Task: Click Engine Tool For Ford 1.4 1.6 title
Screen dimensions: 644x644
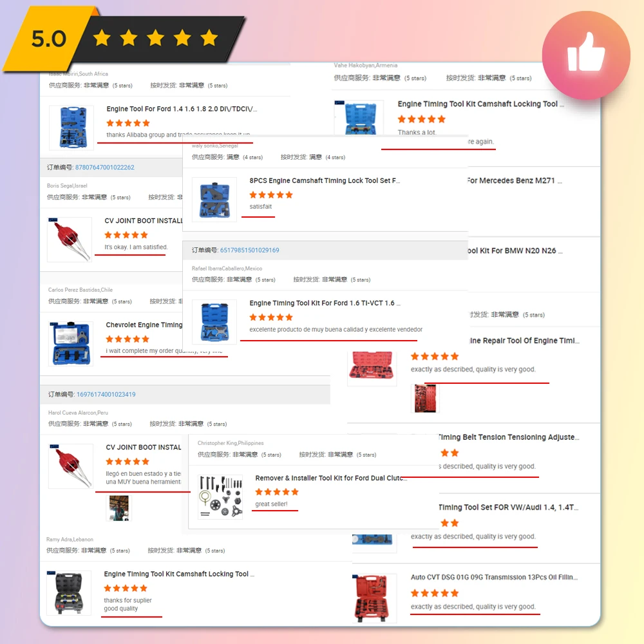Action: coord(182,109)
